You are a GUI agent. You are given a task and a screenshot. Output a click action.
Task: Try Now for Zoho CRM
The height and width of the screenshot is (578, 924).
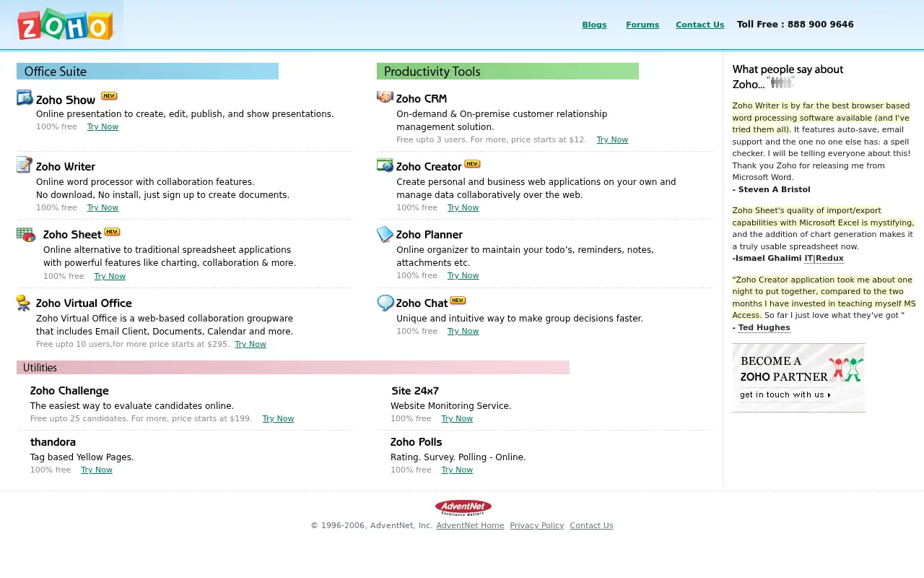click(612, 140)
